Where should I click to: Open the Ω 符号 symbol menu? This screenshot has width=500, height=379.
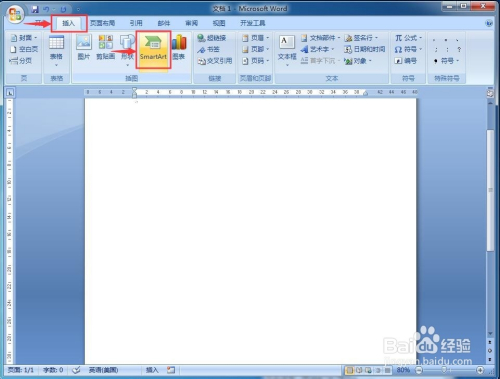pyautogui.click(x=408, y=49)
